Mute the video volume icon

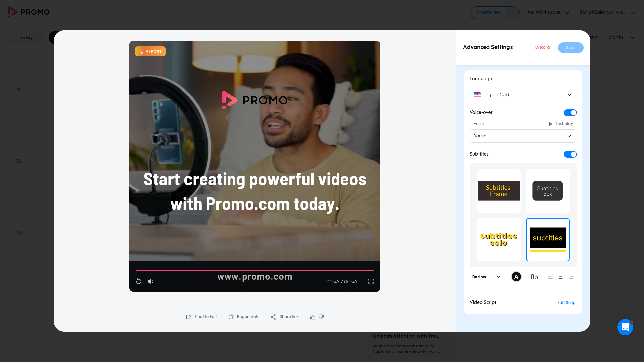pyautogui.click(x=150, y=281)
